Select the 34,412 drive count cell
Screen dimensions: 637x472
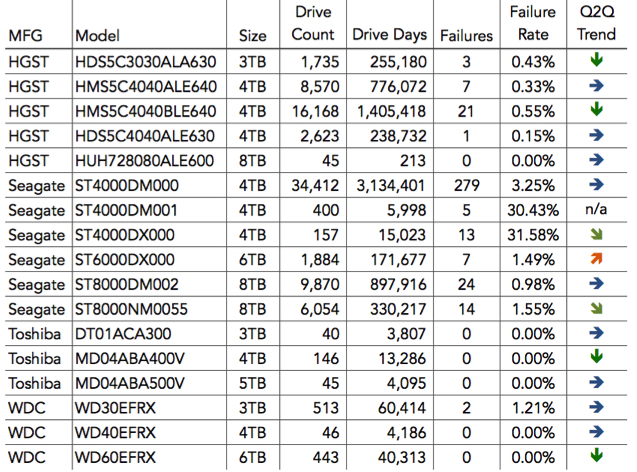(315, 186)
